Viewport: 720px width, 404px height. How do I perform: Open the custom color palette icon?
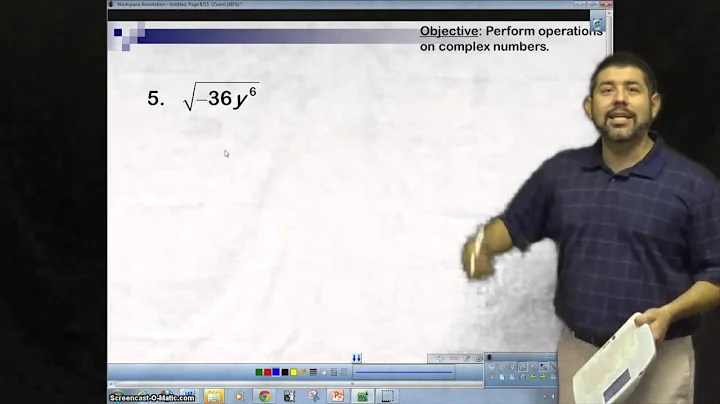point(303,371)
